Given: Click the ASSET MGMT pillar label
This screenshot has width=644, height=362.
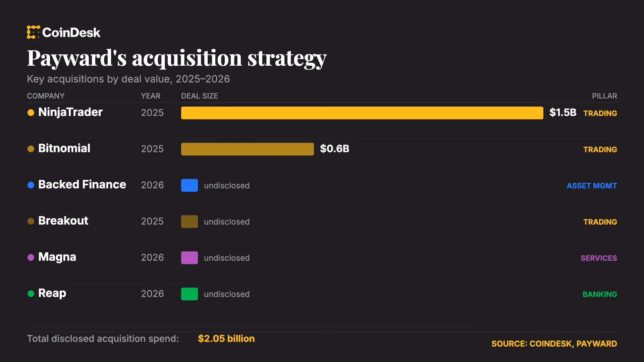Looking at the screenshot, I should click(592, 186).
